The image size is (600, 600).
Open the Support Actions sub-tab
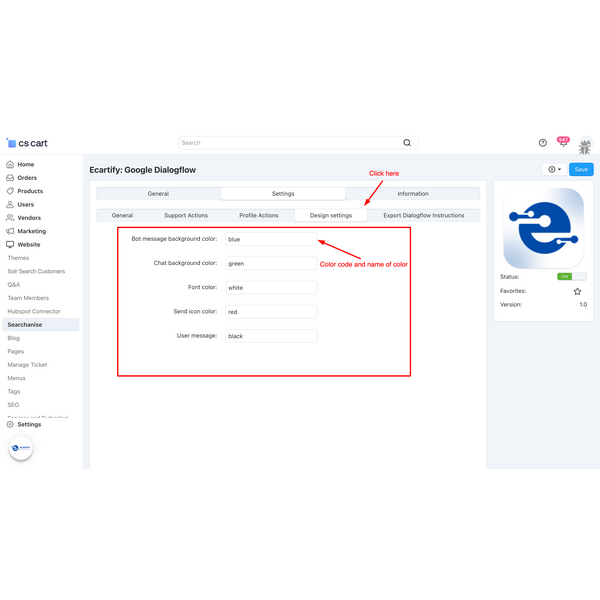pos(186,215)
